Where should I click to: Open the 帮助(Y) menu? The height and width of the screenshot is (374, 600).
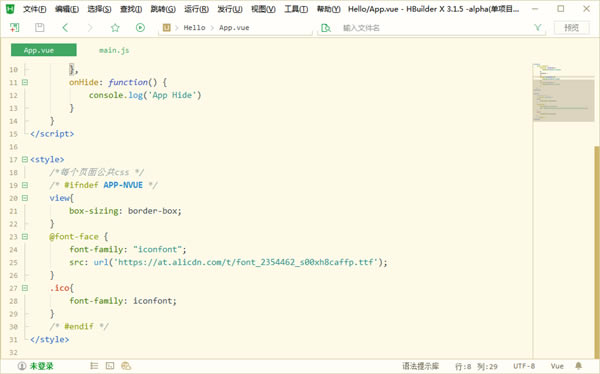(x=328, y=9)
